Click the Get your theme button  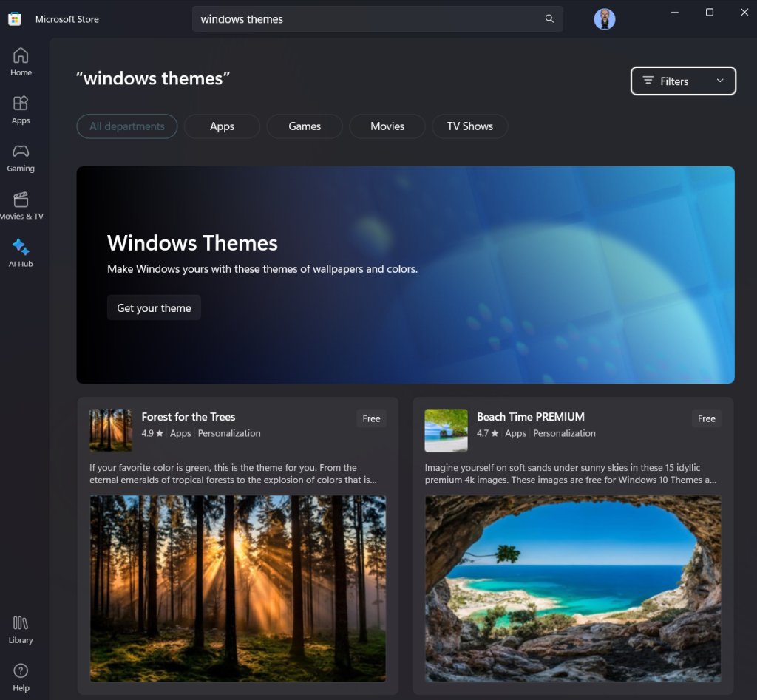pos(154,307)
